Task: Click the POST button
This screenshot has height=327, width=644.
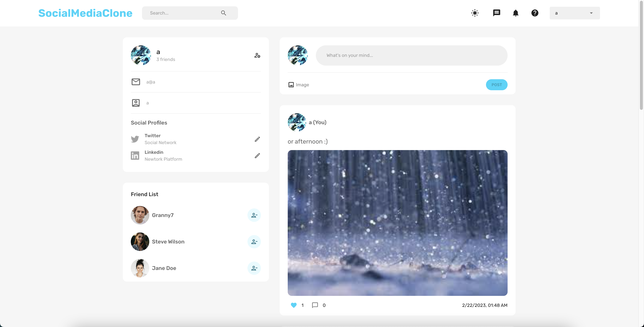Action: click(496, 85)
